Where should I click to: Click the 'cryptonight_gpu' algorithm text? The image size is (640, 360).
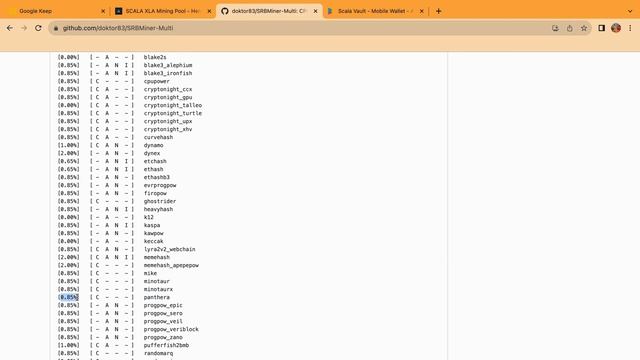tap(168, 97)
